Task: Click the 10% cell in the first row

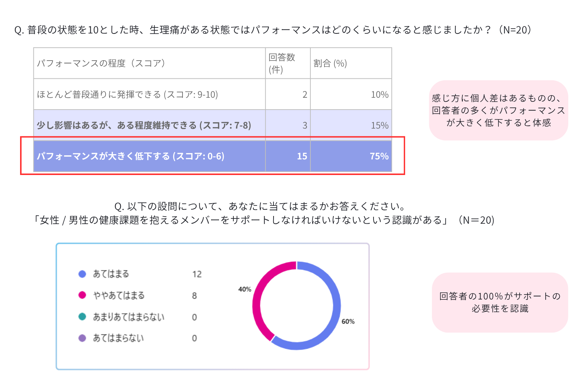Action: 379,95
